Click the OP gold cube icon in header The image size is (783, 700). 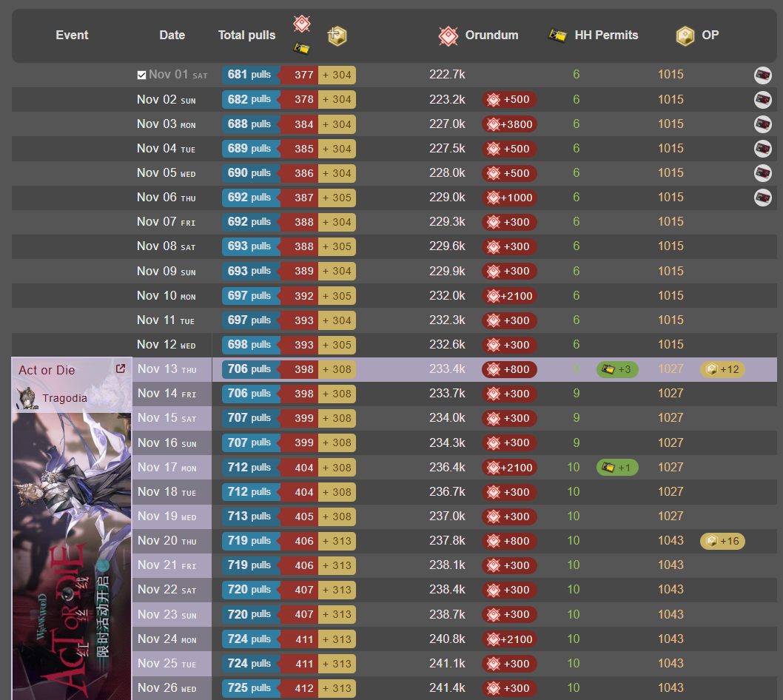(x=685, y=36)
